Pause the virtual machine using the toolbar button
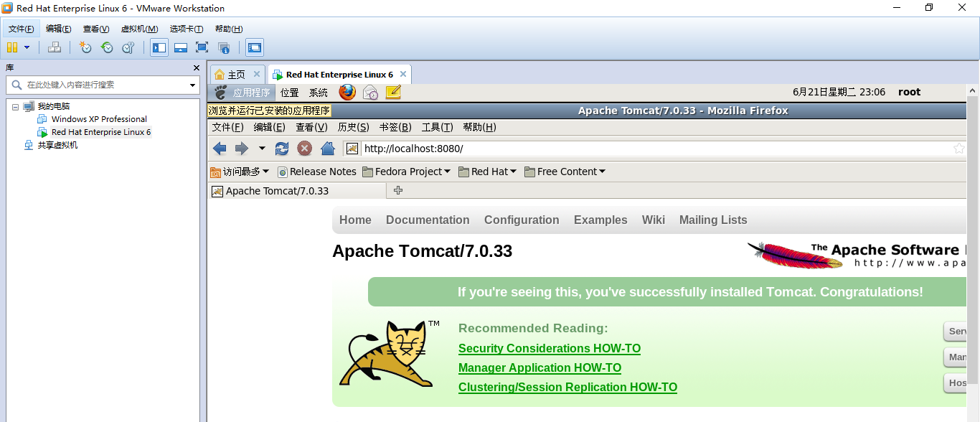Image resolution: width=980 pixels, height=422 pixels. [12, 47]
